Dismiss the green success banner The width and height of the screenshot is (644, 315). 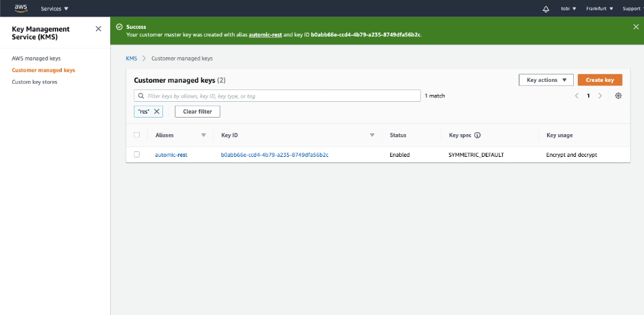click(x=636, y=26)
